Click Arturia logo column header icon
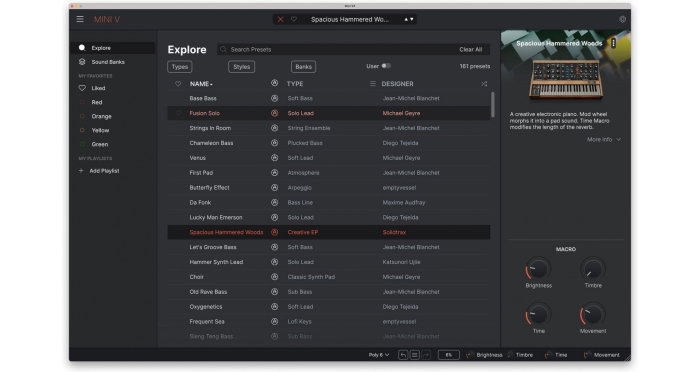The height and width of the screenshot is (372, 700). coord(275,84)
